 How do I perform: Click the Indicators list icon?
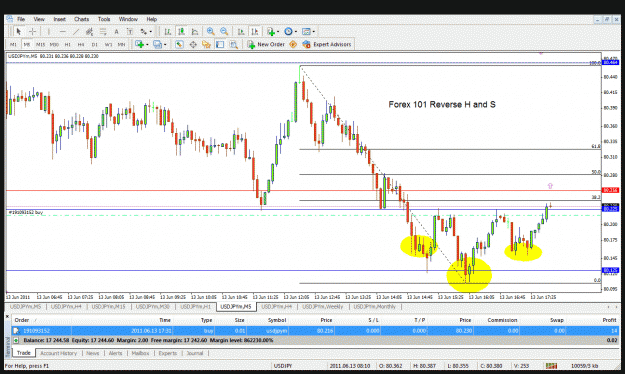tap(271, 31)
